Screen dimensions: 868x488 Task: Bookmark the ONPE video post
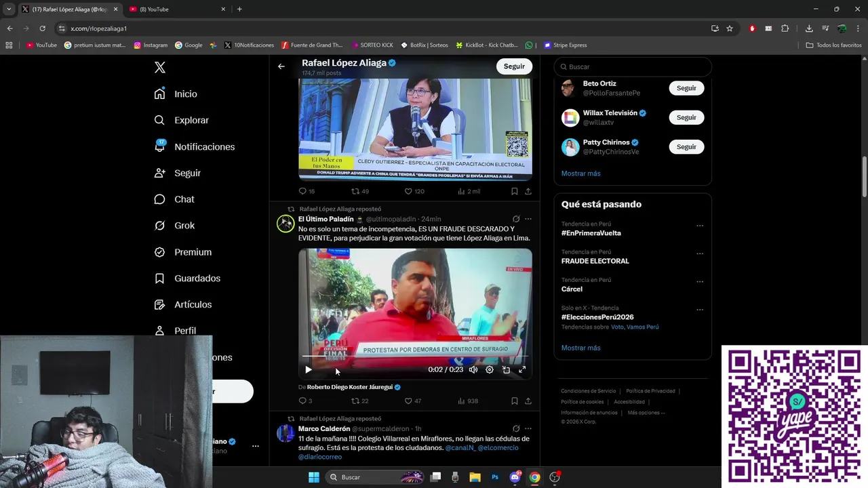pos(515,191)
